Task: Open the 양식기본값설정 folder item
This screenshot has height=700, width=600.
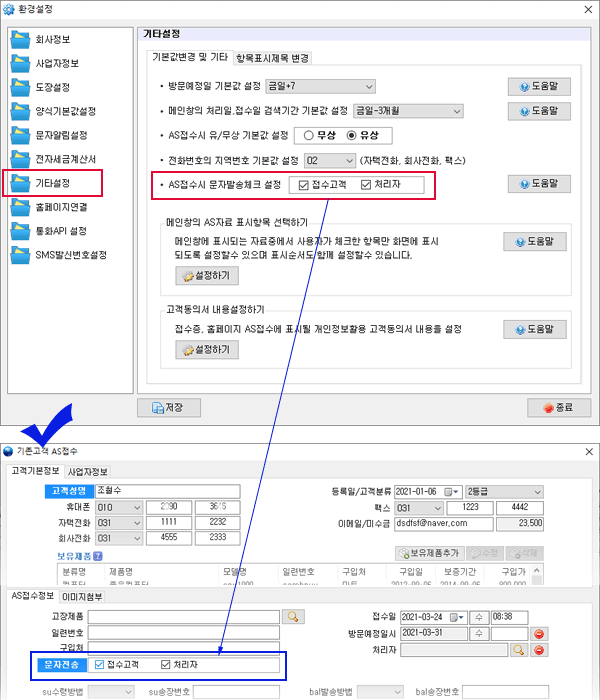Action: [x=54, y=111]
